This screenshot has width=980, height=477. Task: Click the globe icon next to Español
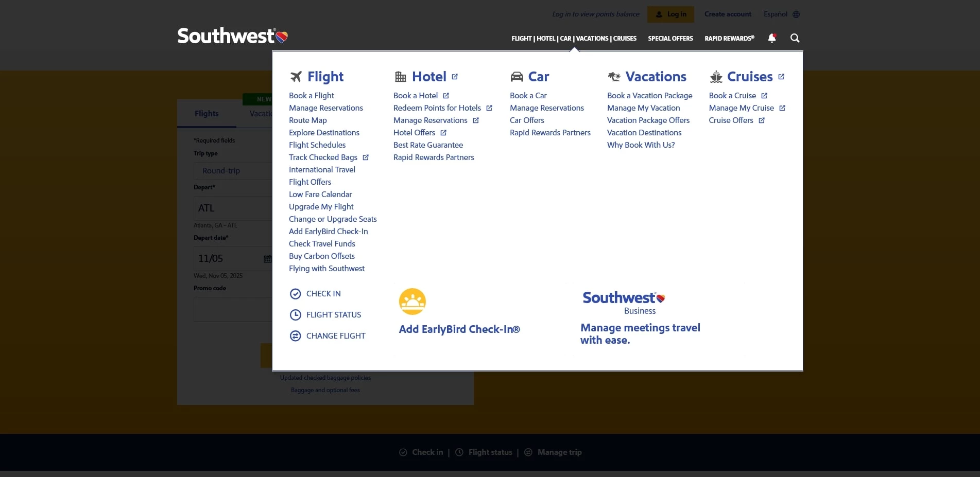(796, 14)
